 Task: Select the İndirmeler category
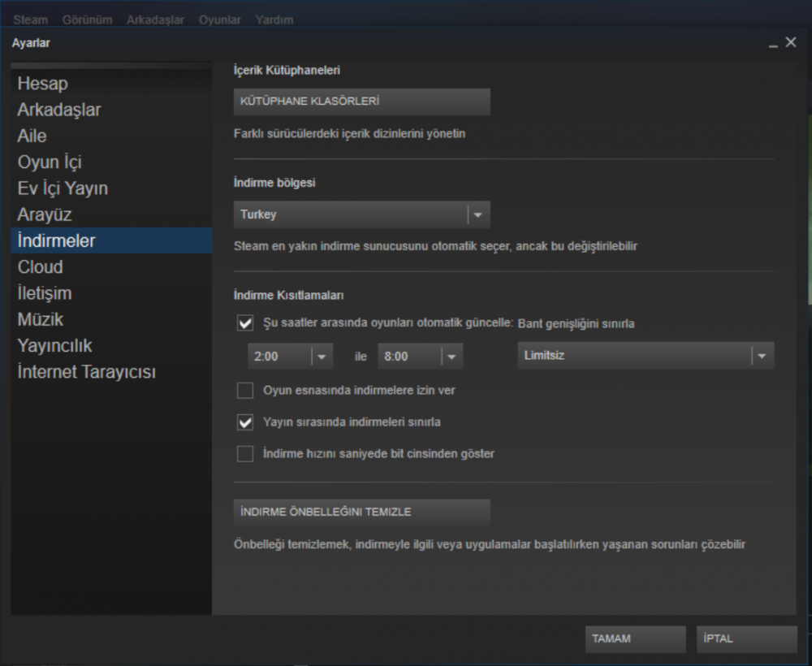[111, 240]
